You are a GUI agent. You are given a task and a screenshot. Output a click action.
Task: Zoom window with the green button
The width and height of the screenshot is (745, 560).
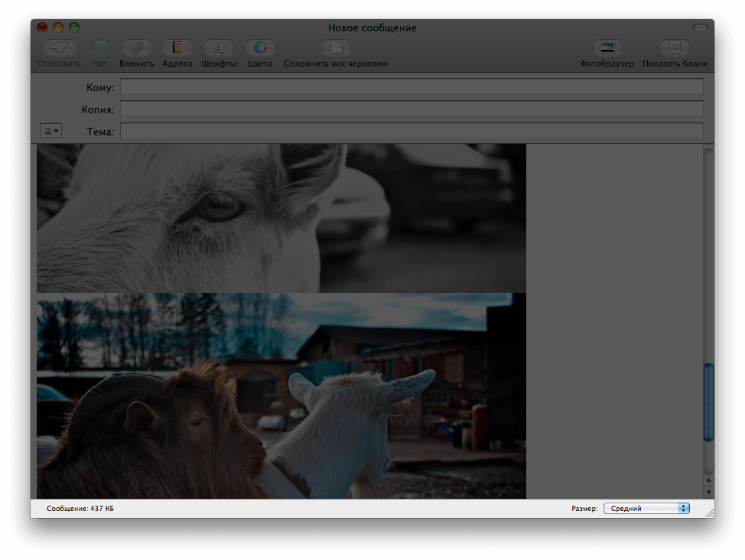(74, 28)
